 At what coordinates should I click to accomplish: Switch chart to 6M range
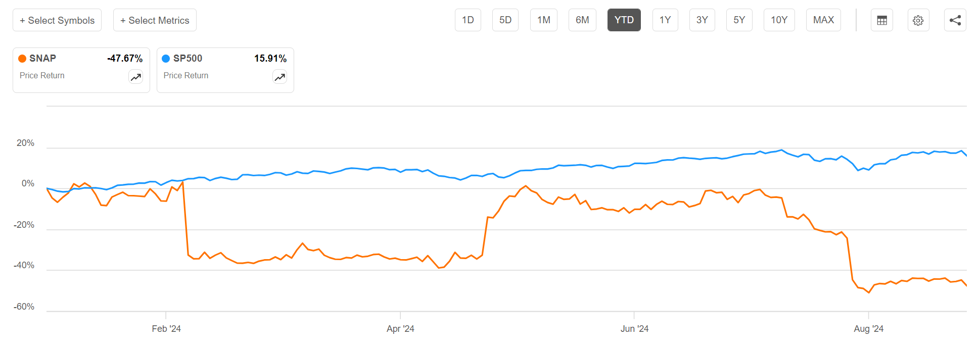(582, 20)
